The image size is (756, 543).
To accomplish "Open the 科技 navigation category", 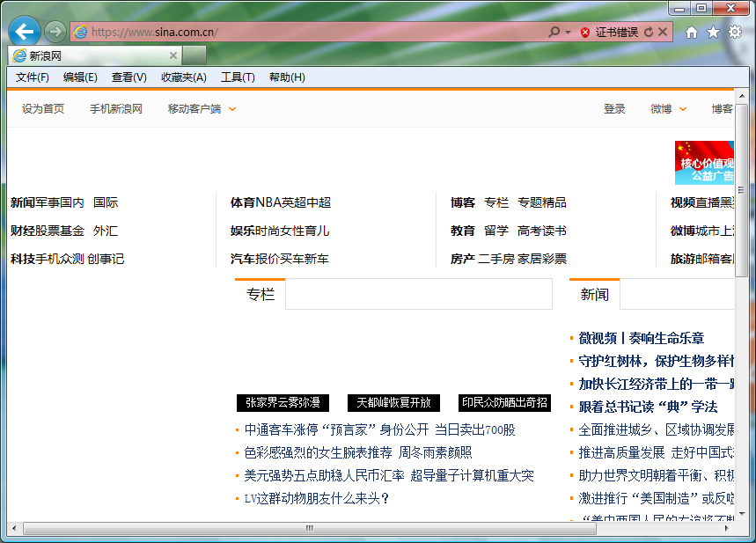I will (x=23, y=259).
